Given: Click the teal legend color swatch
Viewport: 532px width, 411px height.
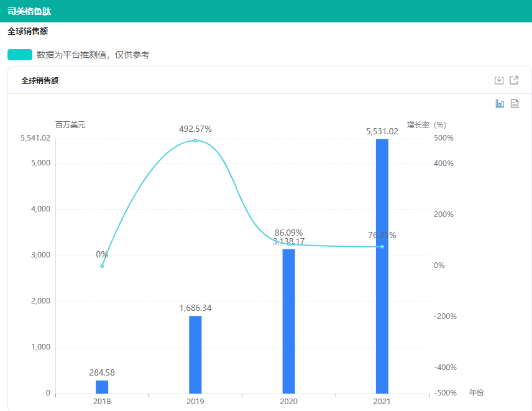Looking at the screenshot, I should tap(20, 55).
